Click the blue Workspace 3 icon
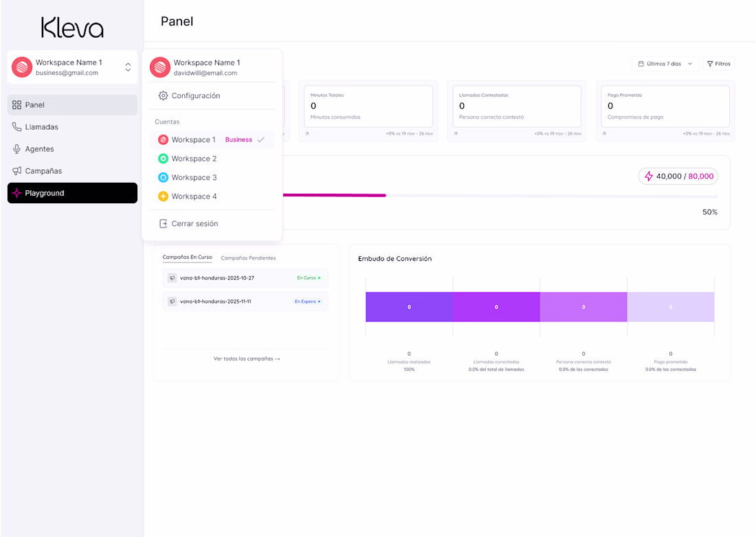756x537 pixels. [164, 177]
